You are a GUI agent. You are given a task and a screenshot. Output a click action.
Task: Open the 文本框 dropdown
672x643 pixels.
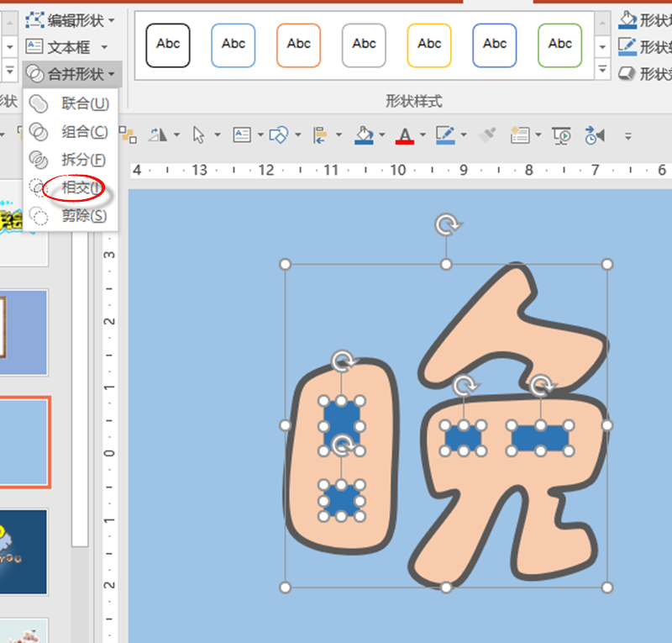[69, 46]
